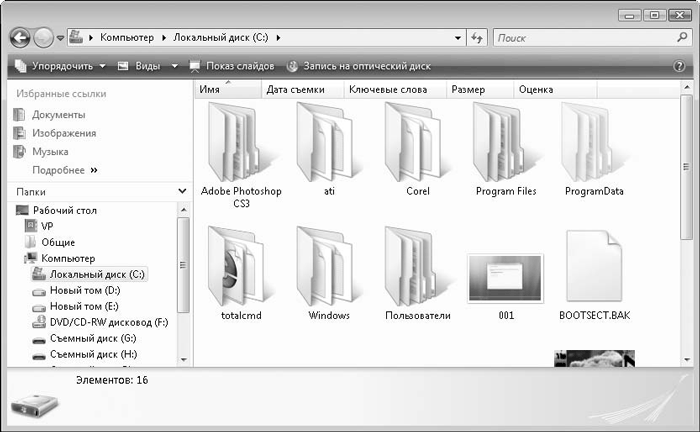Select the BOOTSECT.BAK file icon
Viewport: 700px width, 432px height.
tap(594, 266)
